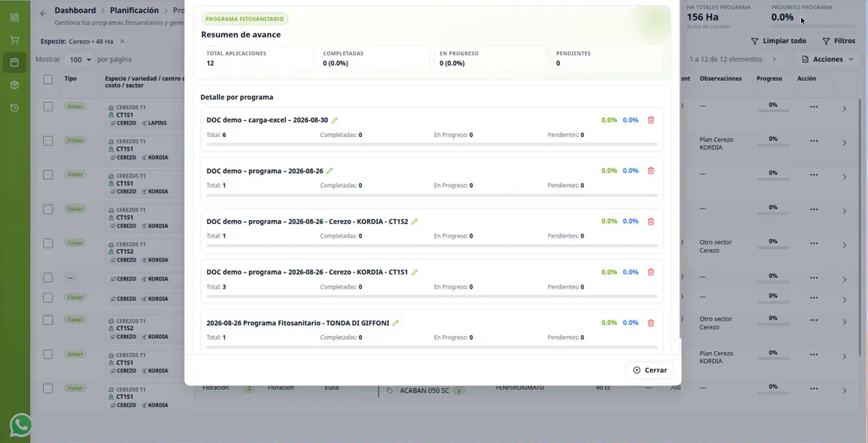Edit the KORDIA - CT1S1 program name
This screenshot has height=443, width=868.
pyautogui.click(x=414, y=273)
